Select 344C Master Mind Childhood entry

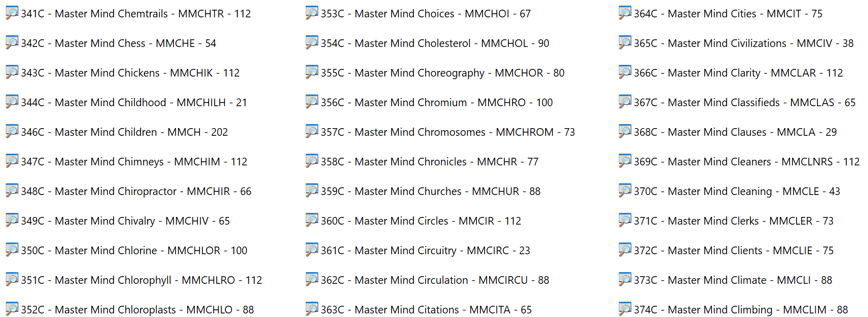click(x=134, y=103)
